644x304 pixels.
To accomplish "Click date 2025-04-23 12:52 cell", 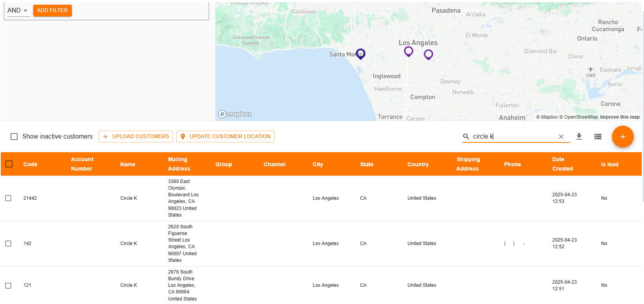I will point(564,243).
